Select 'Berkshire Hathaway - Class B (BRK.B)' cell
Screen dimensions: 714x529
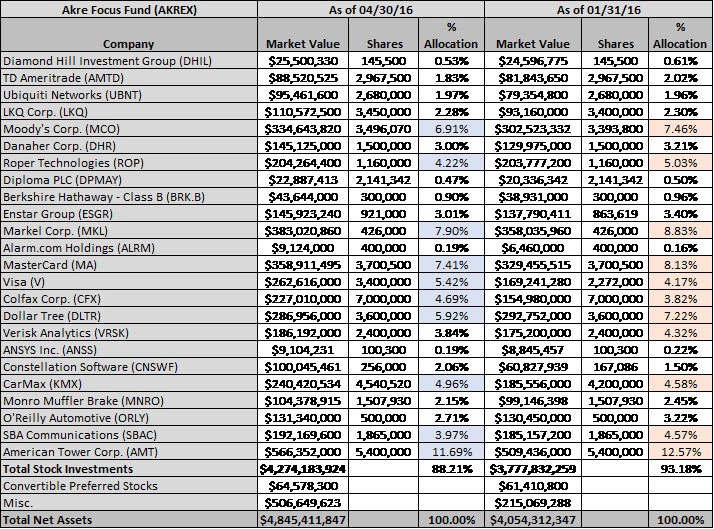129,197
